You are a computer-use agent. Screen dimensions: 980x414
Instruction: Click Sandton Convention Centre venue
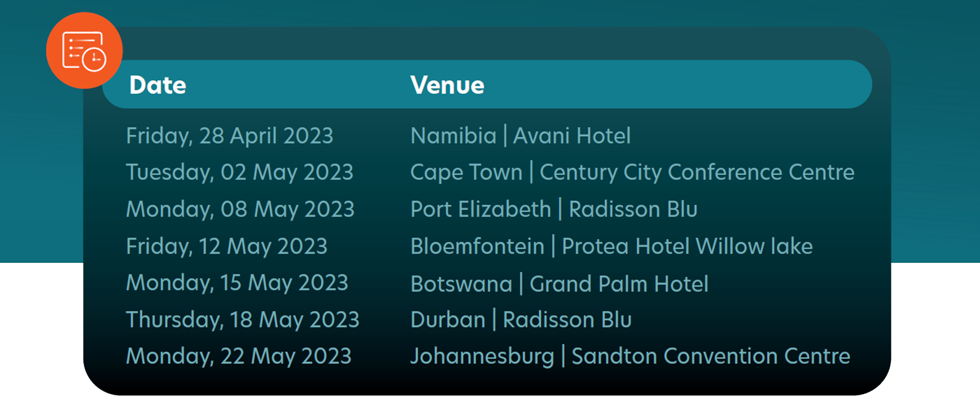coord(711,356)
